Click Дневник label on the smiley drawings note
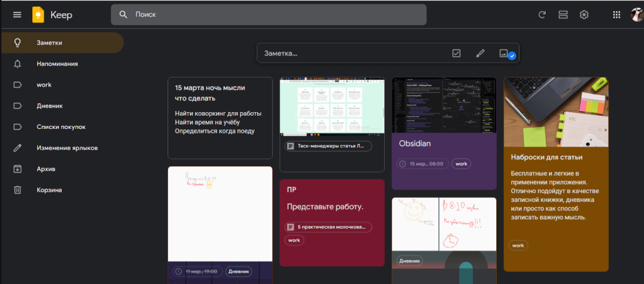Screen dimensions: 644x284 [x=409, y=261]
